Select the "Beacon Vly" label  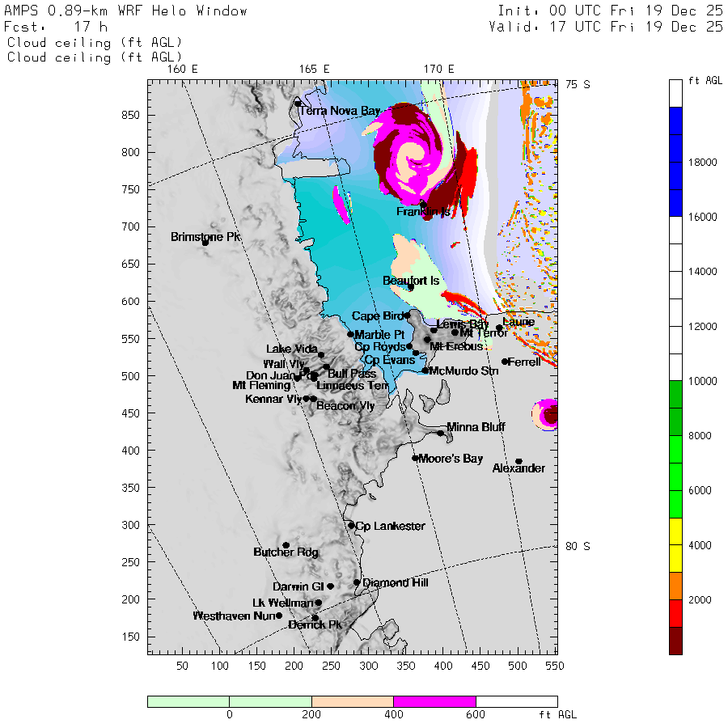345,406
